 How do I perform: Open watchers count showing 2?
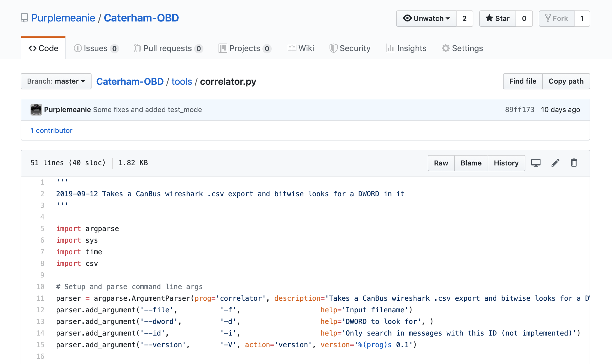click(x=464, y=19)
